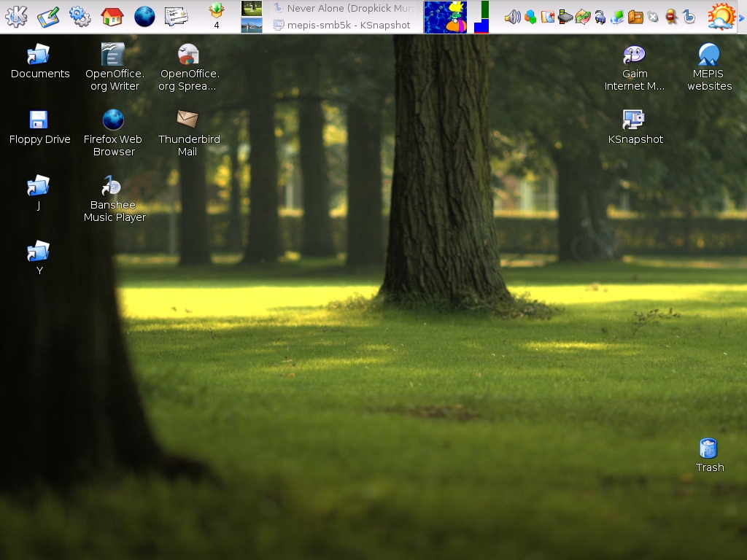Click the volume speaker tray icon
Screen dimensions: 747x560
512,17
